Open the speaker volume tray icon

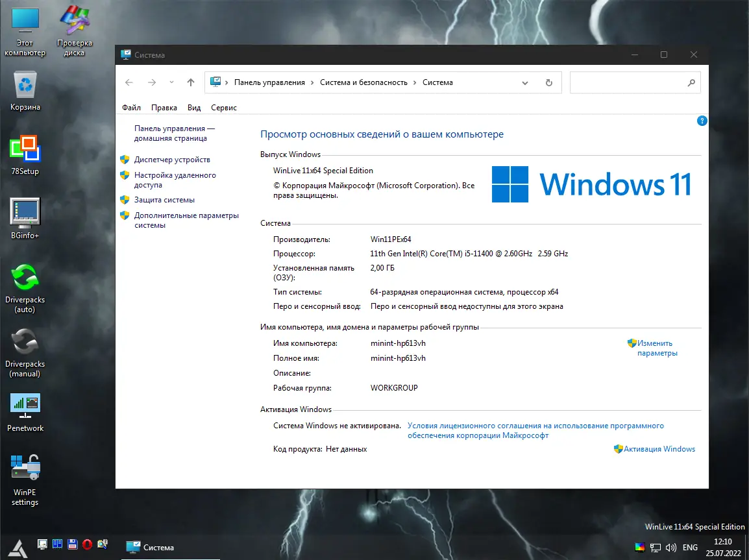tap(670, 548)
